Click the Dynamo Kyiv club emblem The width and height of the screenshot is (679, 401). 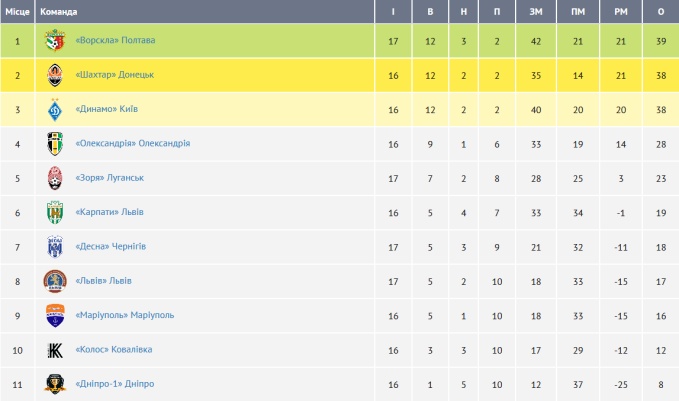(x=55, y=109)
